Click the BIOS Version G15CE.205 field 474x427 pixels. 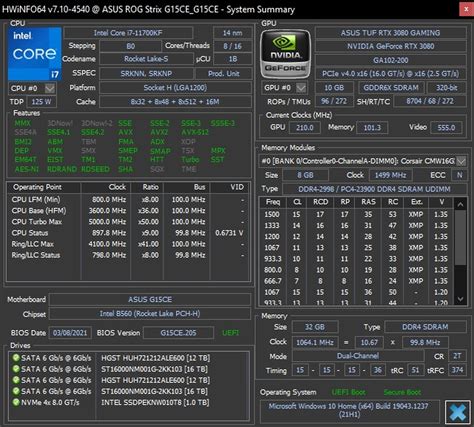coord(178,333)
